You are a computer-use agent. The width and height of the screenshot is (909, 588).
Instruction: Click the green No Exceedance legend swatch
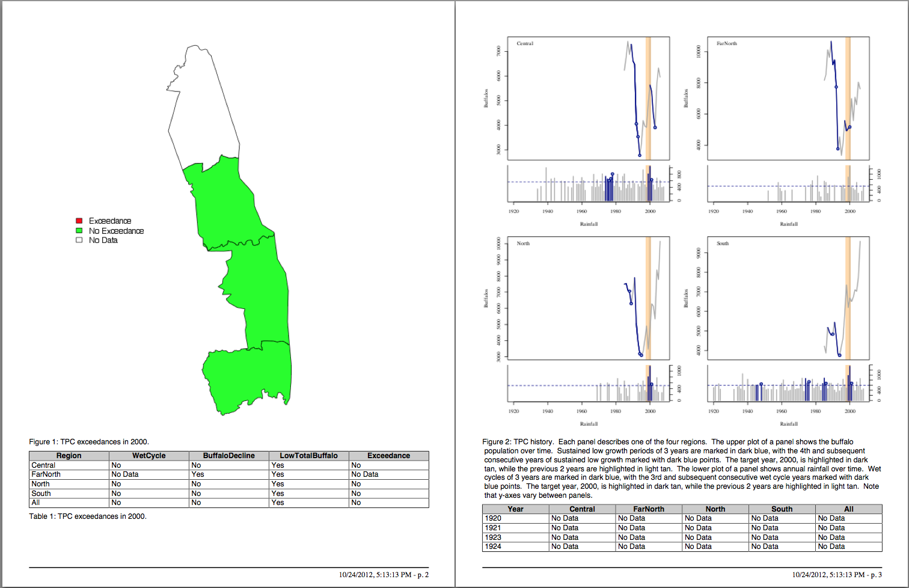[x=79, y=230]
